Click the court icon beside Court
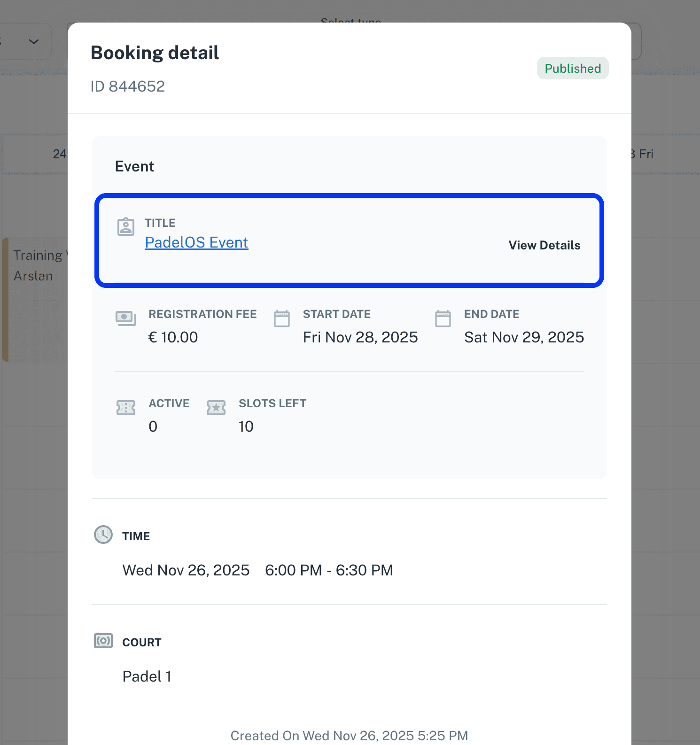700x745 pixels. [103, 641]
